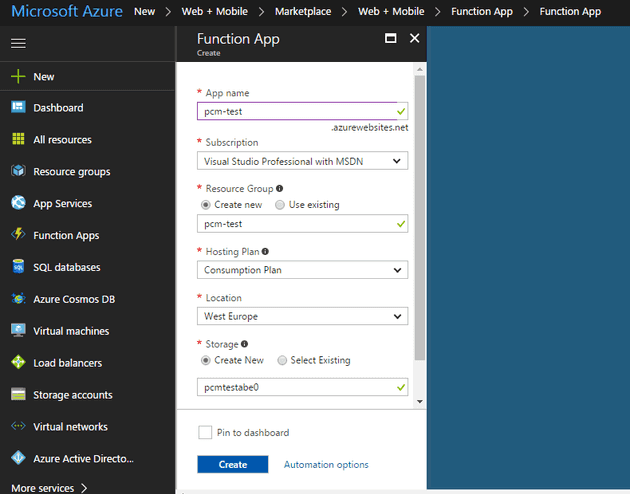The image size is (630, 494).
Task: Show Storage info tooltip icon
Action: [244, 344]
